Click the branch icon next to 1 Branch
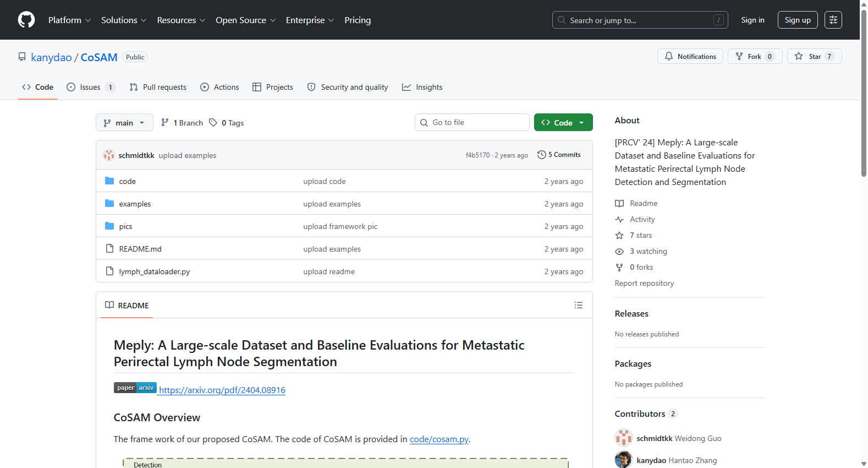 point(165,123)
